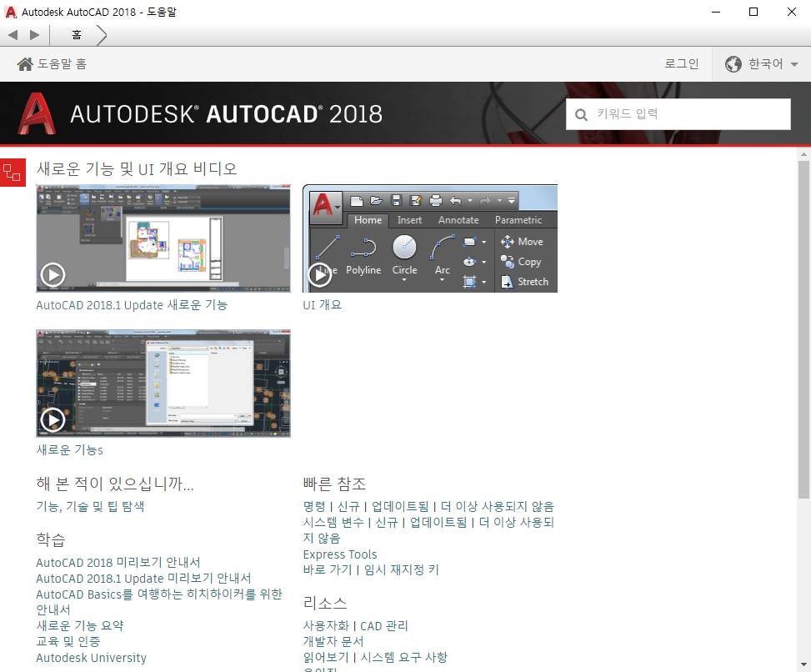This screenshot has width=811, height=672.
Task: Open 교육 및 인증 link
Action: [68, 641]
